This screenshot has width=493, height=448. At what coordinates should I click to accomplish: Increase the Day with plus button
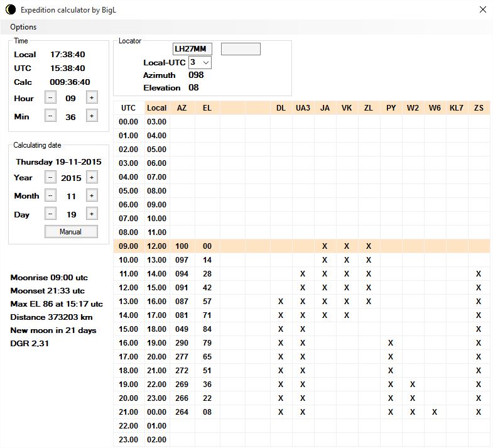(91, 214)
